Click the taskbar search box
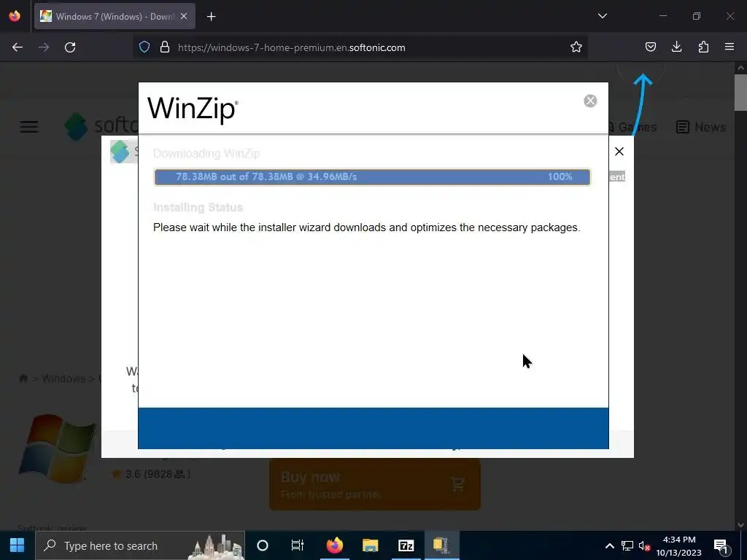The height and width of the screenshot is (560, 747). [140, 545]
